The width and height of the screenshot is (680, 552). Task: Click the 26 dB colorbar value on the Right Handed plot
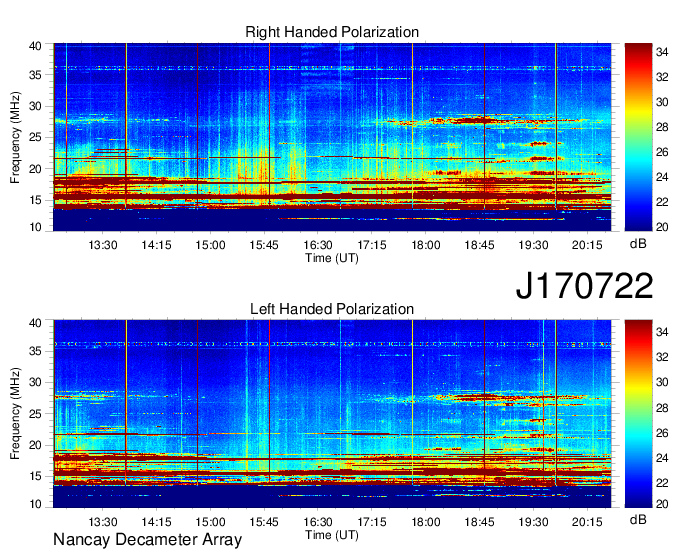(662, 152)
